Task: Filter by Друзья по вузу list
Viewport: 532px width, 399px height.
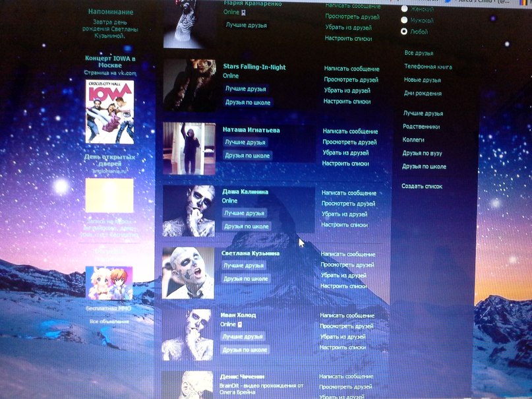Action: coord(422,154)
